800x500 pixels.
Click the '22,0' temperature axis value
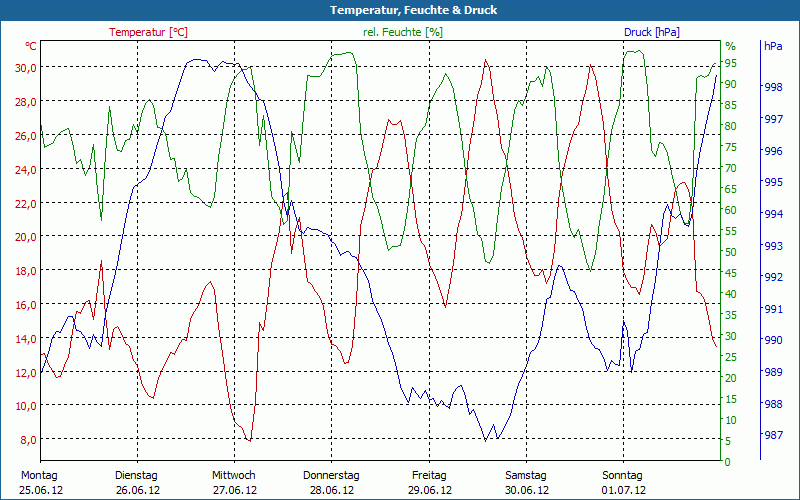tap(26, 204)
